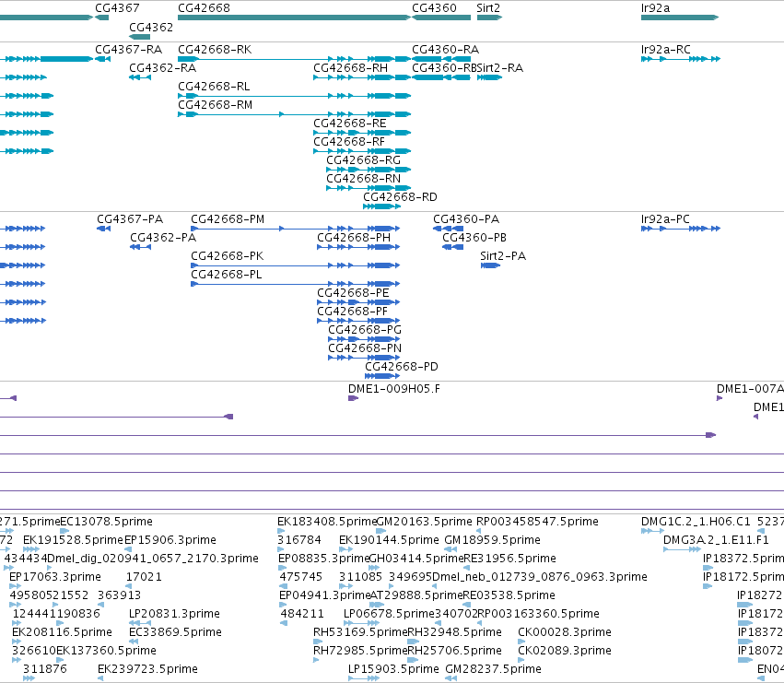Click the CG42668-PN CDS label

point(365,348)
